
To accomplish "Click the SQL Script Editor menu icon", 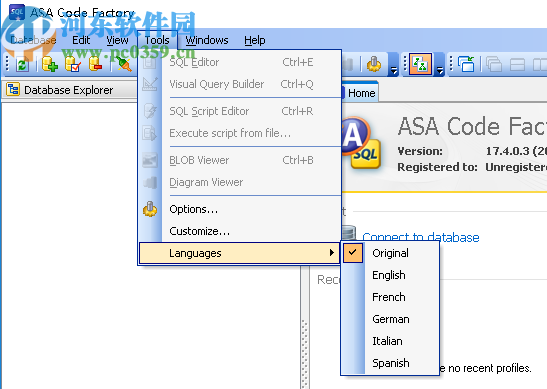I will 150,111.
